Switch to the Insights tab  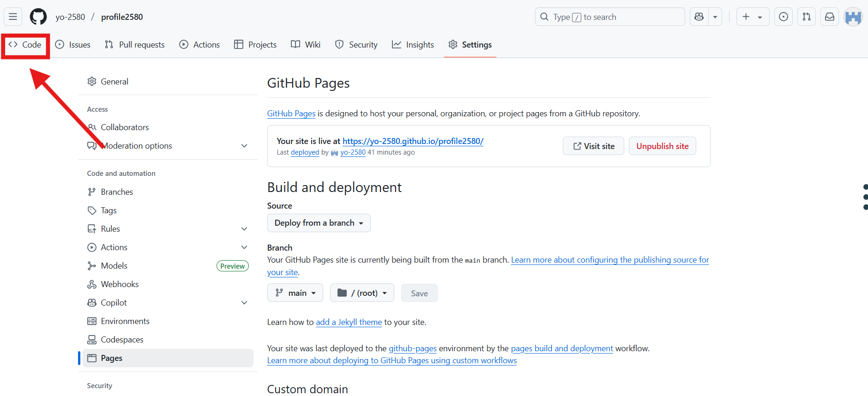pos(413,44)
